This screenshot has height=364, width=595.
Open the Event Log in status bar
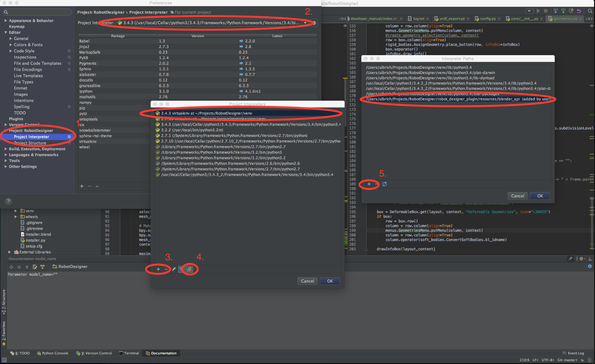coord(573,353)
